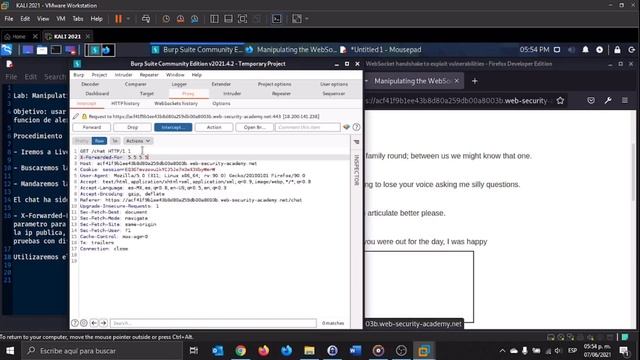640x360 pixels.
Task: Show or hide the VMware library sidebar icon
Action: [214, 19]
